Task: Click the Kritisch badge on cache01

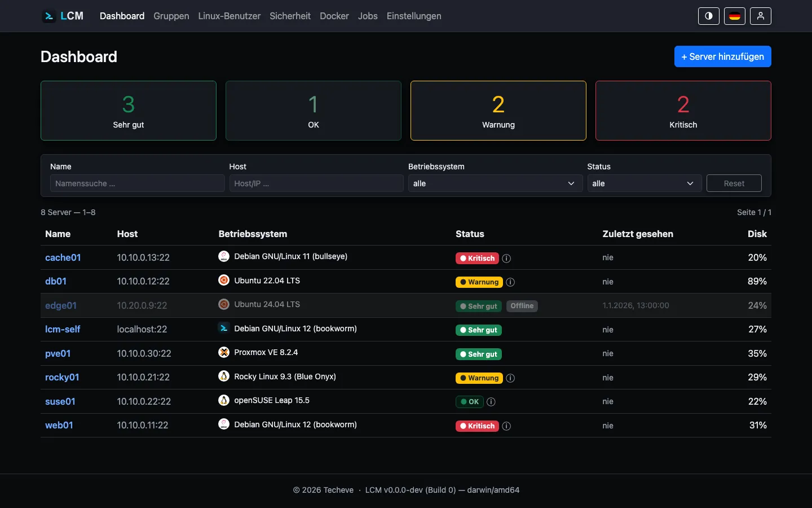Action: click(x=477, y=259)
